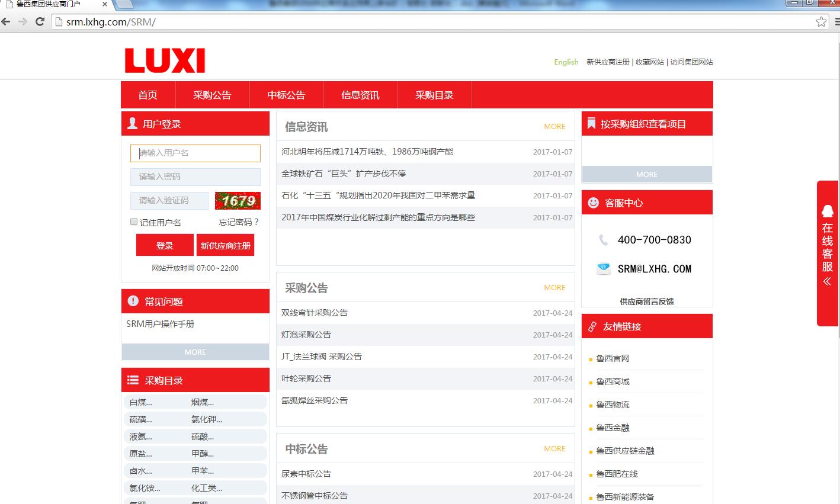Open the 采购公告 navigation tab
Viewport: 840px width, 504px height.
point(212,95)
